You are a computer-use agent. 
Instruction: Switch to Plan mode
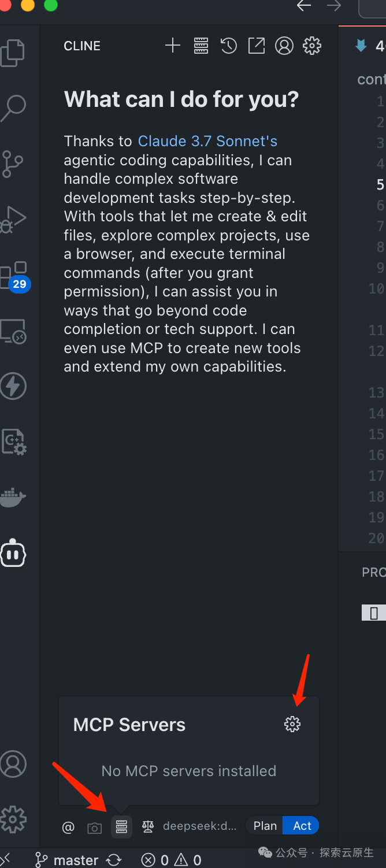click(265, 825)
